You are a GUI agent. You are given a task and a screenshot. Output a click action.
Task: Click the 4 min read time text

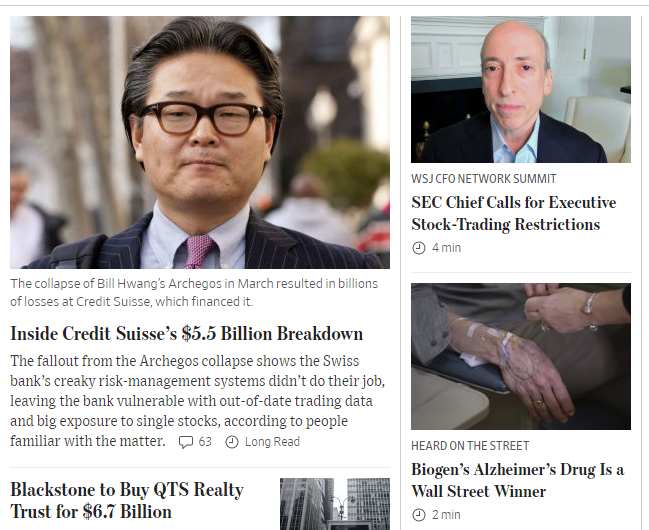[x=447, y=248]
